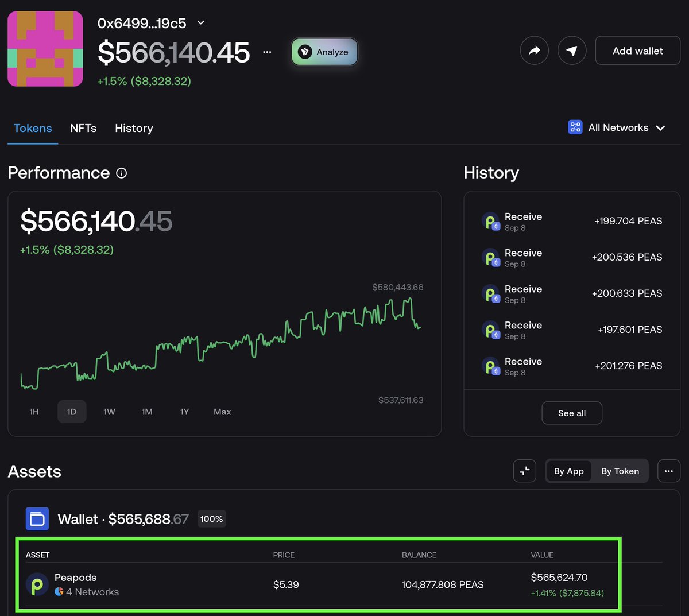Open the Assets three-dot options menu
Viewport: 689px width, 616px height.
tap(669, 471)
